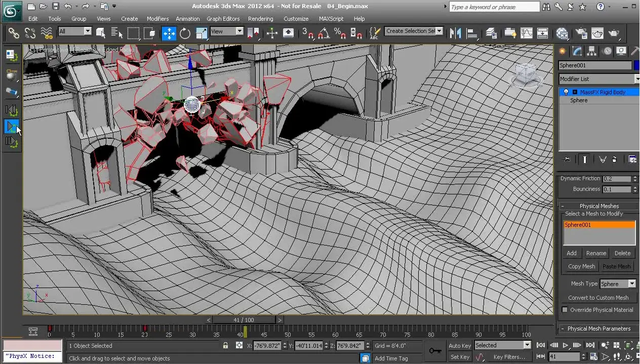Toggle the selection lock padlock
This screenshot has width=640, height=364.
point(225,345)
